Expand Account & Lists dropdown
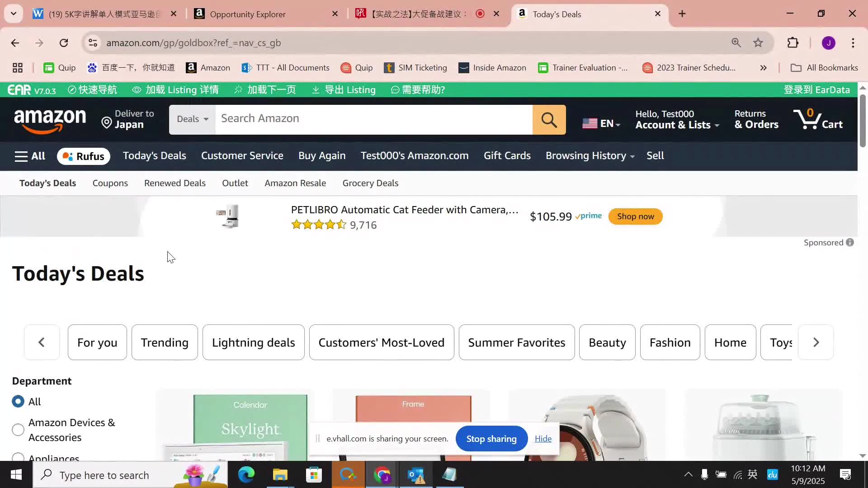 point(677,120)
